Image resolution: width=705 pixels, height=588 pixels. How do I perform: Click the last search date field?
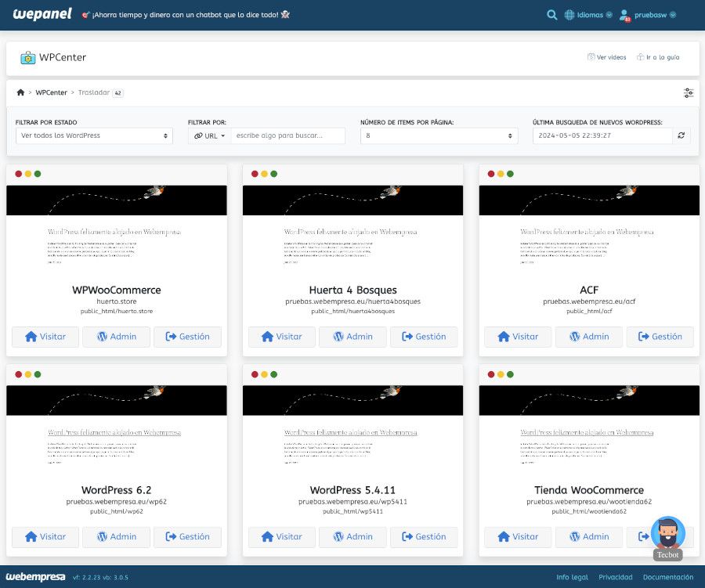point(602,135)
